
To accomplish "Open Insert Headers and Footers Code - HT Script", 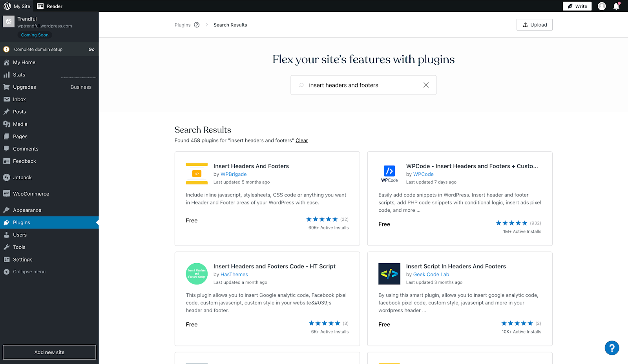I will point(274,266).
